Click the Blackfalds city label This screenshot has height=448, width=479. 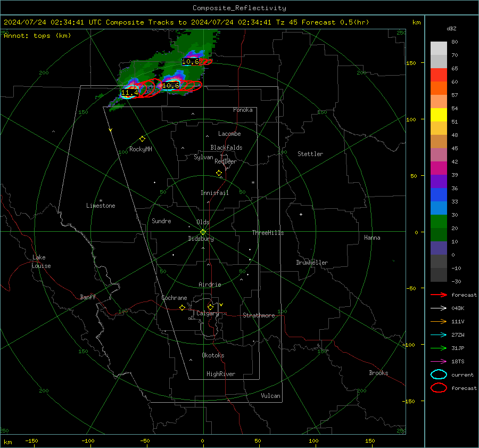pyautogui.click(x=226, y=148)
